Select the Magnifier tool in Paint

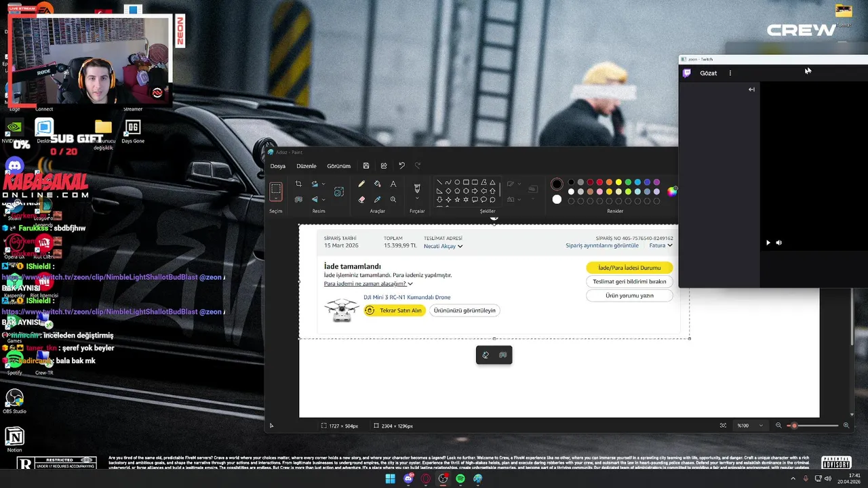pyautogui.click(x=393, y=199)
